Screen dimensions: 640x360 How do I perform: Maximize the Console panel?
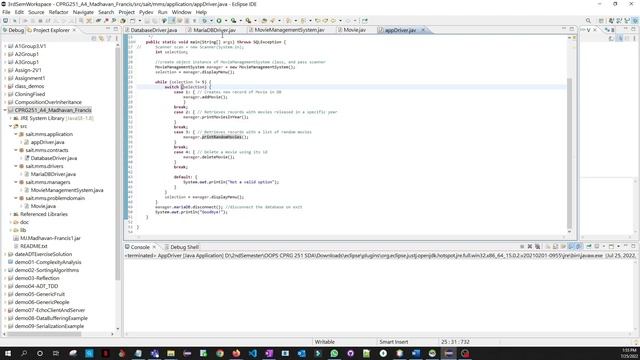[x=633, y=246]
